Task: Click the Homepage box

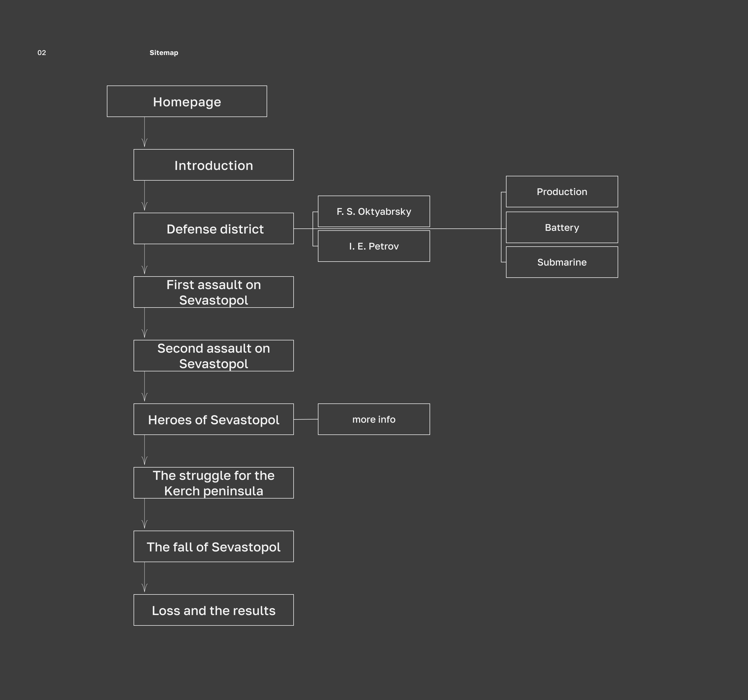Action: (x=187, y=101)
